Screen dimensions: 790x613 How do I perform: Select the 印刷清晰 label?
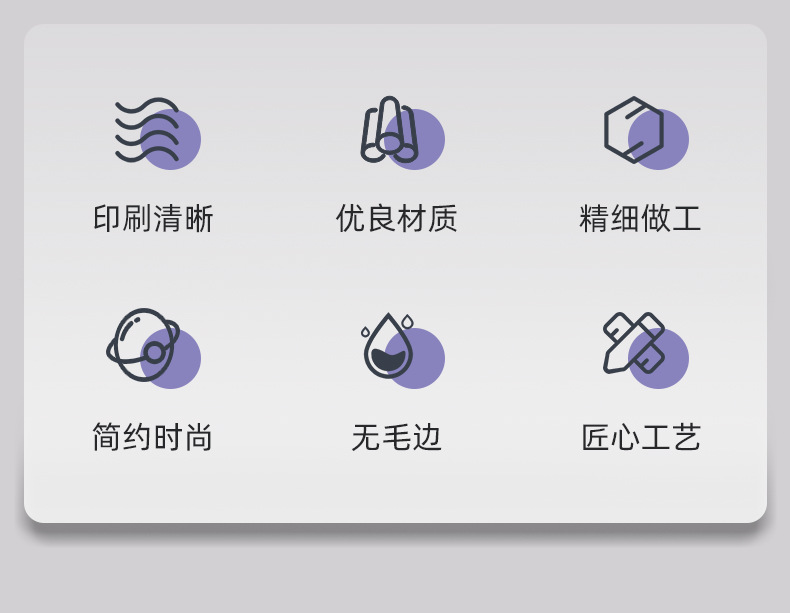click(x=154, y=219)
